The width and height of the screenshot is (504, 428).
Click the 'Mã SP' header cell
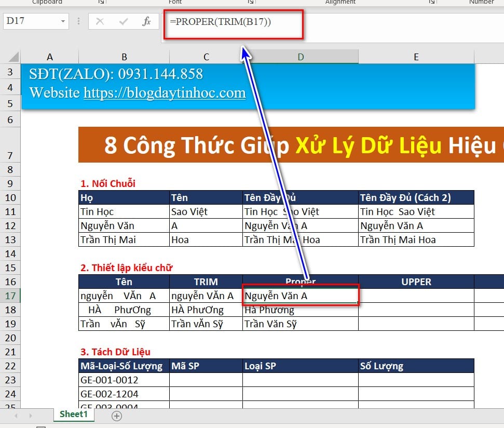[206, 366]
